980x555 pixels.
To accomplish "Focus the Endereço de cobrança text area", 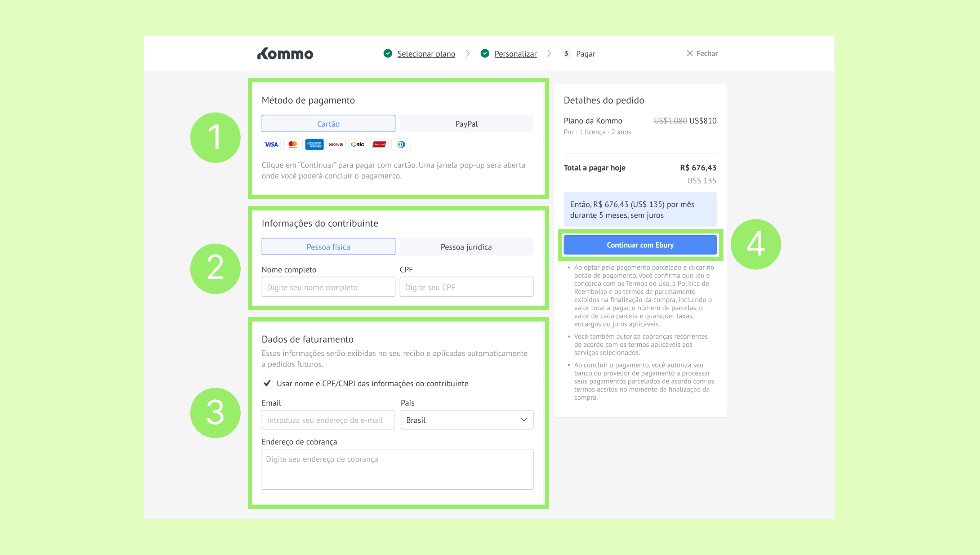I will coord(397,469).
